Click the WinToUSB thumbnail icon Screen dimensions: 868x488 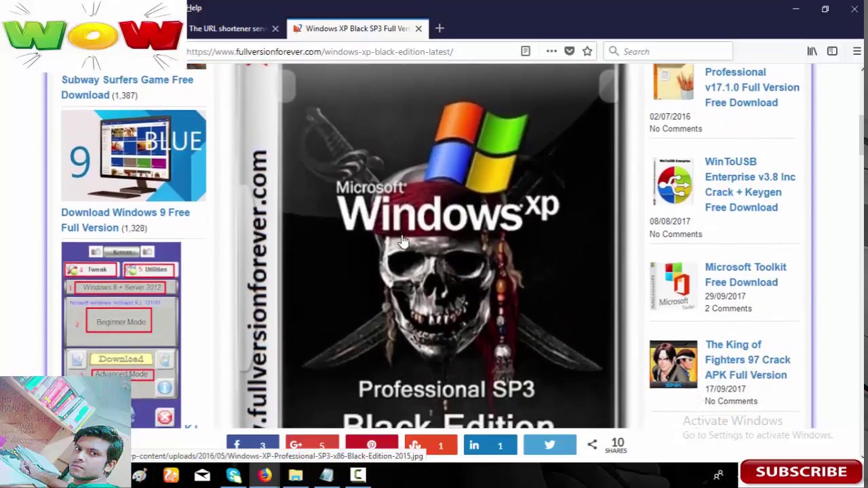point(673,181)
